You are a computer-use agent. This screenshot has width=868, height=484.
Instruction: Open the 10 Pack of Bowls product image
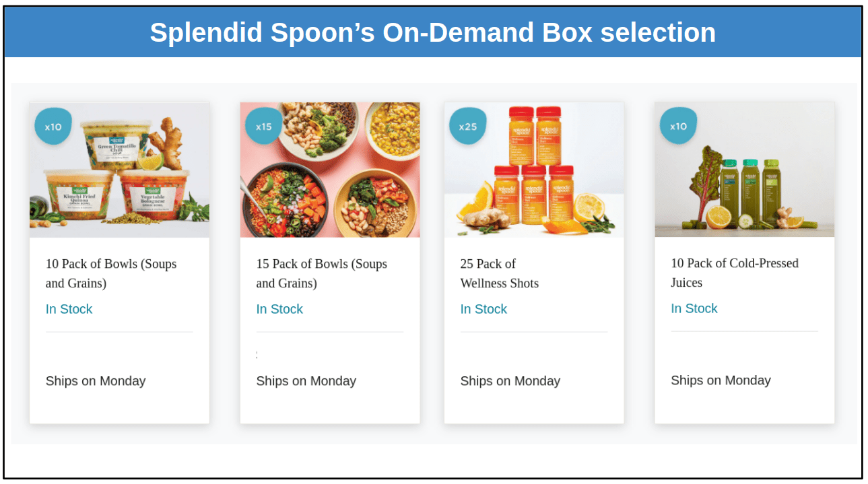tap(119, 170)
